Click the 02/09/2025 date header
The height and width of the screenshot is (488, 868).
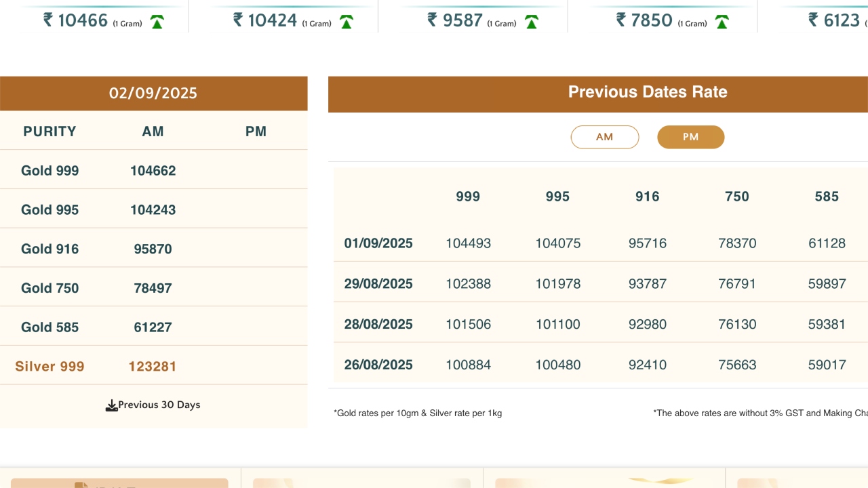pos(153,94)
